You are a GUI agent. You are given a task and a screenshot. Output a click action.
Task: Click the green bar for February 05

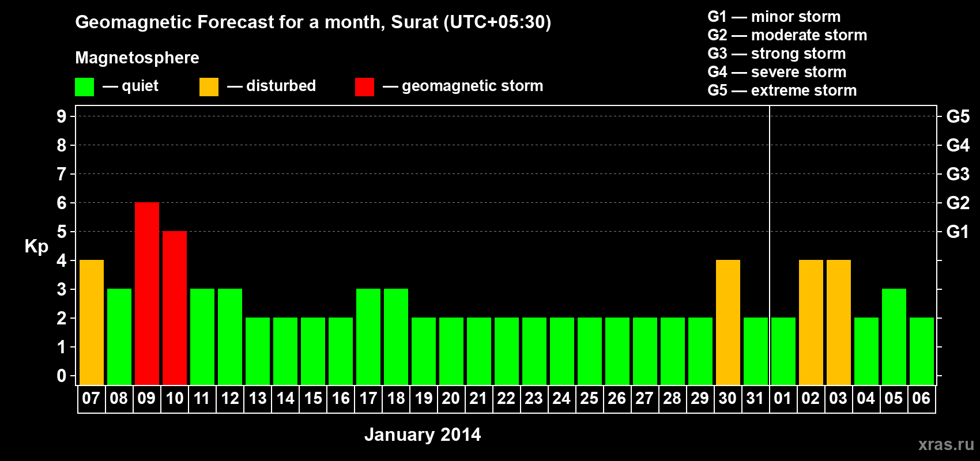[x=894, y=337]
